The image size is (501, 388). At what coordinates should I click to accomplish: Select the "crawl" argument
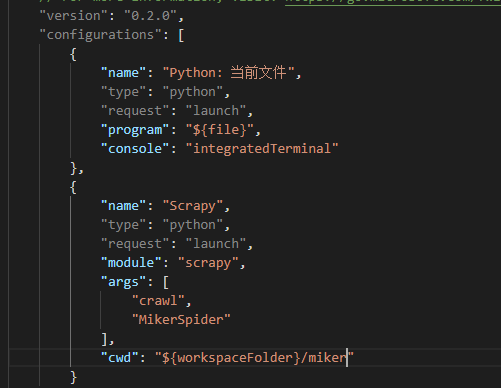(158, 301)
